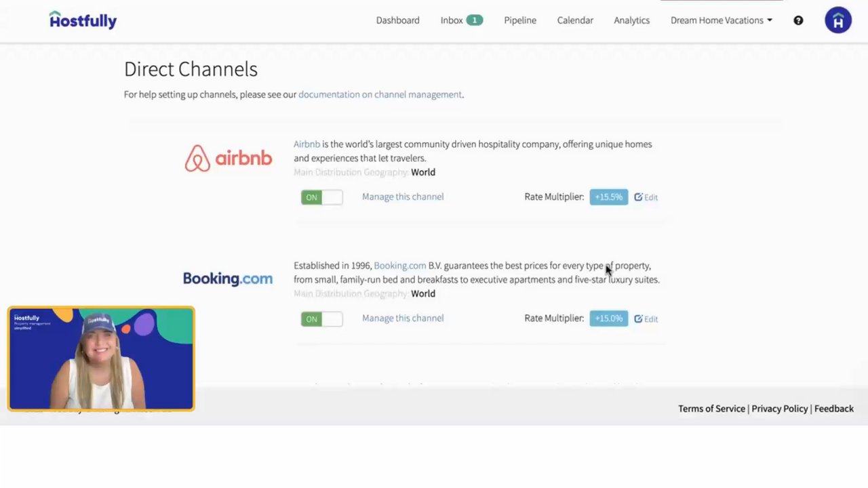Click the +15.5% rate multiplier badge
The width and height of the screenshot is (868, 488).
(608, 197)
